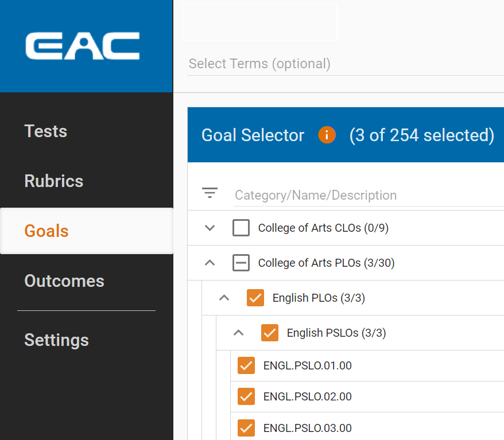Expand the College of Arts CLOs group
Image resolution: width=504 pixels, height=440 pixels.
click(209, 228)
